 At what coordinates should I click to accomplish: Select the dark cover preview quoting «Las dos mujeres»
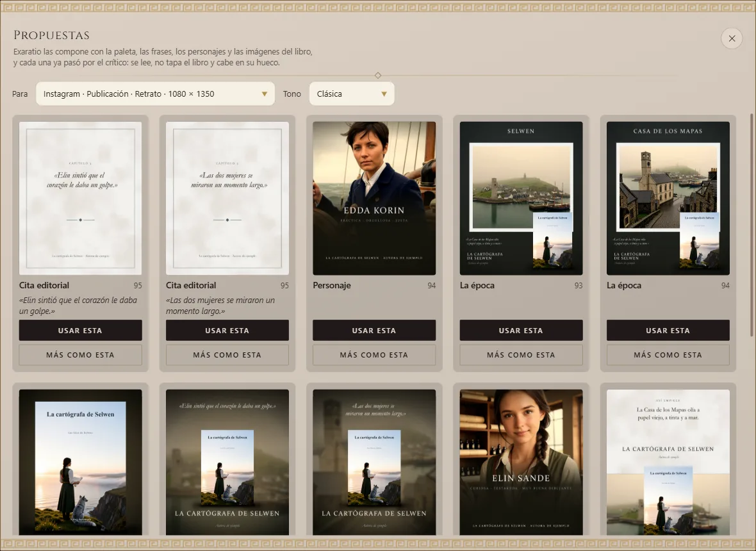tap(374, 463)
